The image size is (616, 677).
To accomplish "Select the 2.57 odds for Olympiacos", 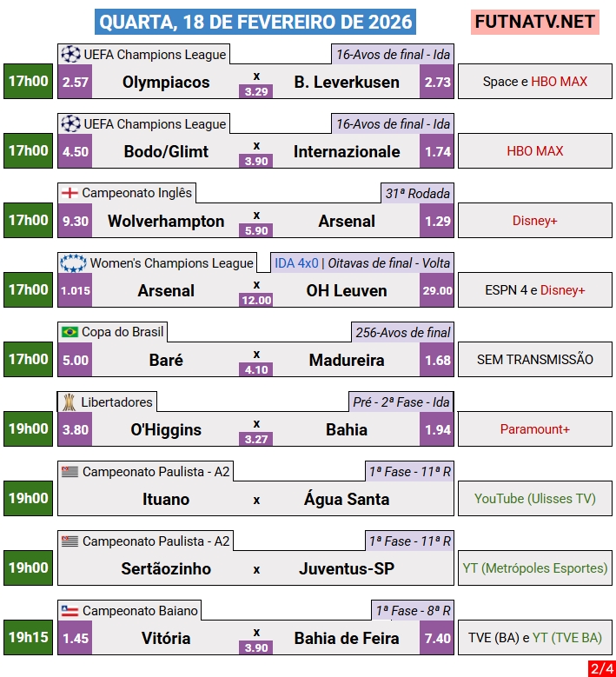I will (76, 82).
